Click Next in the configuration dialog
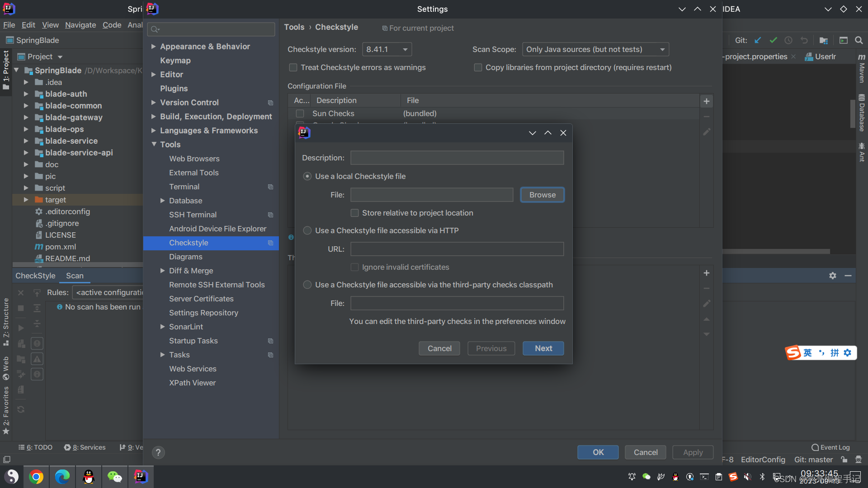The image size is (868, 488). 543,348
